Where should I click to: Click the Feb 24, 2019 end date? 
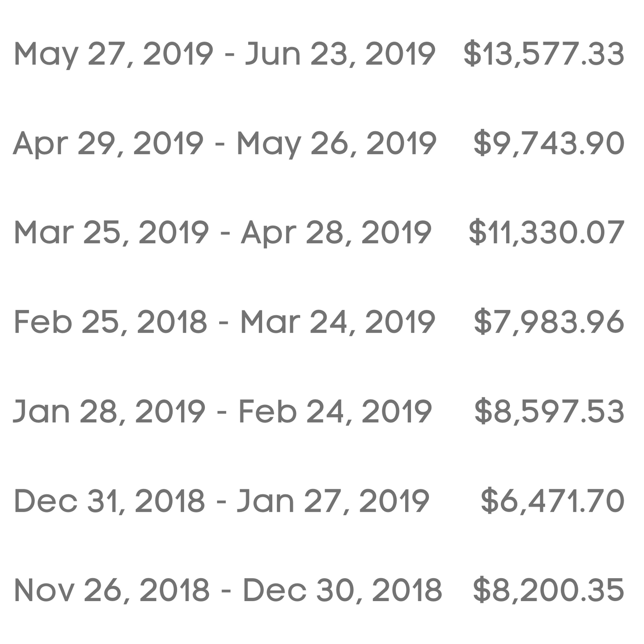pos(335,411)
